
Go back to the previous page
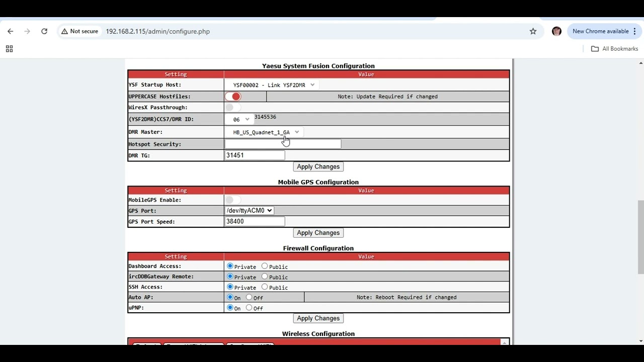[11, 31]
